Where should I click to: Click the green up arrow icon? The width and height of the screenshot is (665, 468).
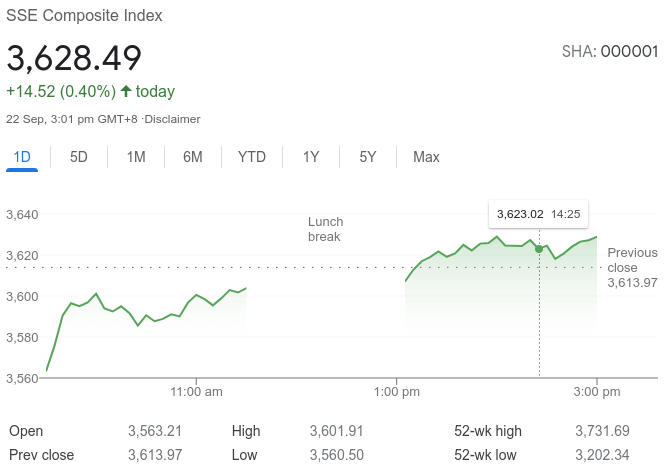click(126, 91)
